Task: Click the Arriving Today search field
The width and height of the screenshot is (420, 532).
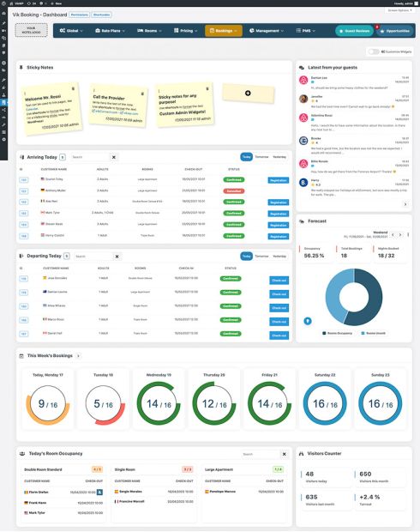Action: 90,157
